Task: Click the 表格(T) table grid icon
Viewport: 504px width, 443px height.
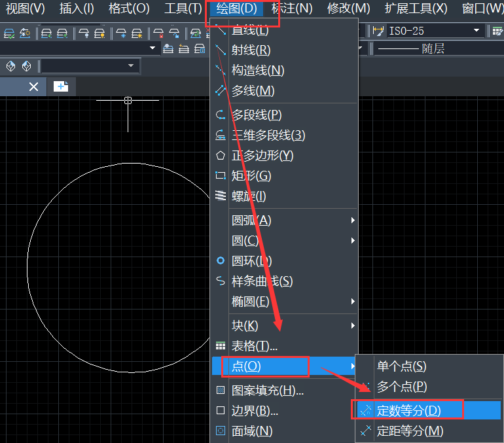Action: [x=221, y=346]
